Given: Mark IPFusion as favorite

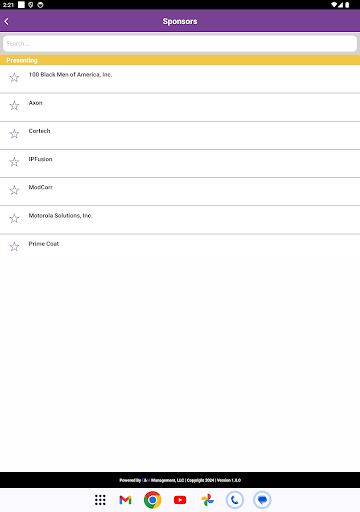Looking at the screenshot, I should click(14, 162).
